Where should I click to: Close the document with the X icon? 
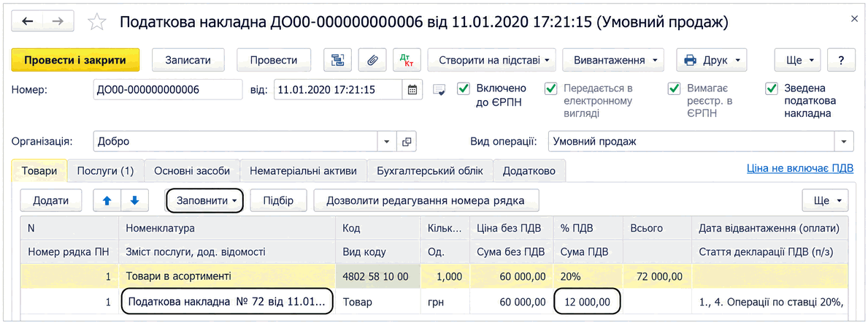(854, 20)
